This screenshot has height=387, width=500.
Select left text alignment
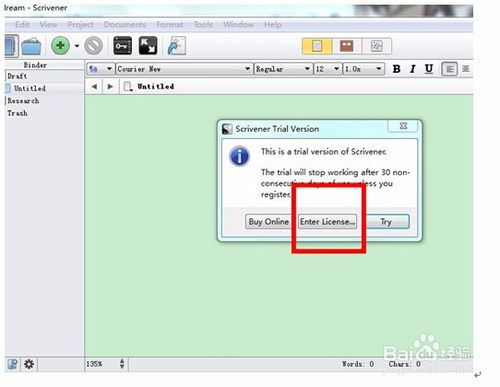pos(449,69)
